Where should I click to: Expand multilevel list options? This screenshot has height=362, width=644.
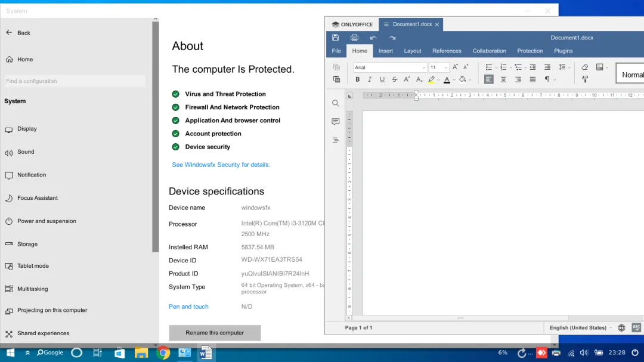pyautogui.click(x=525, y=68)
